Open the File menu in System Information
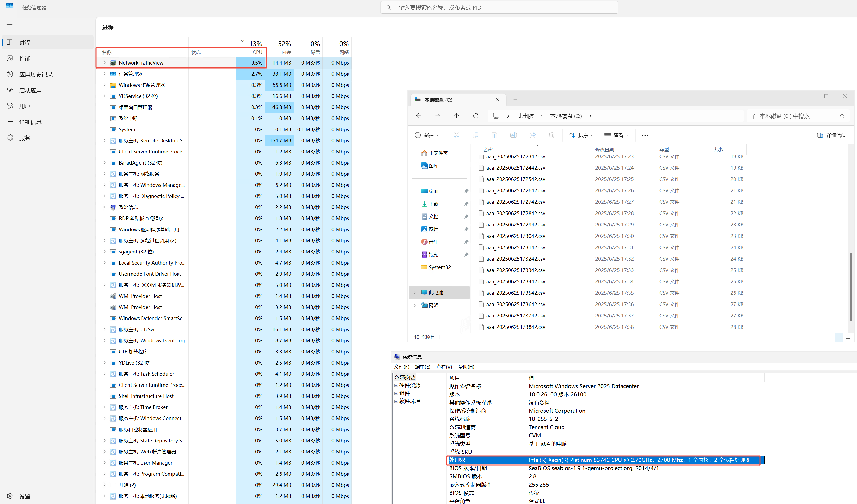 coord(401,367)
